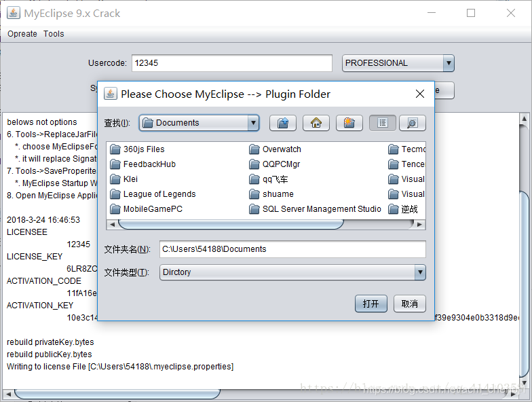Open the Tools menu
The image size is (532, 402).
click(54, 34)
